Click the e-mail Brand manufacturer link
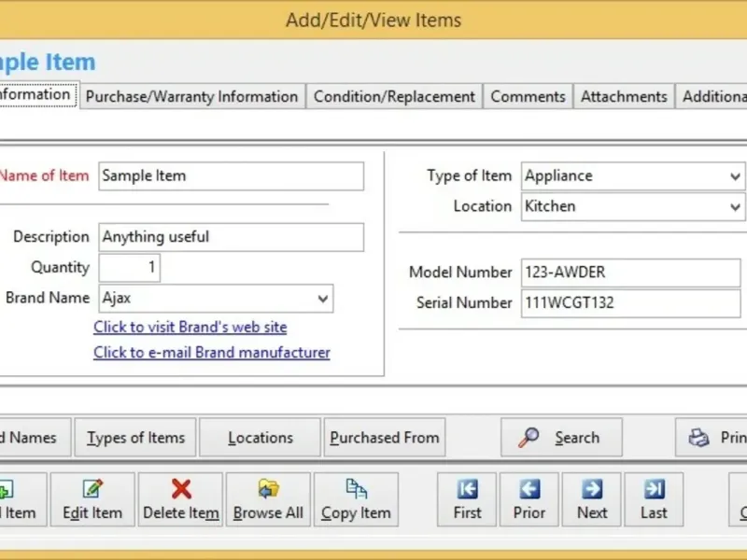 pos(212,353)
